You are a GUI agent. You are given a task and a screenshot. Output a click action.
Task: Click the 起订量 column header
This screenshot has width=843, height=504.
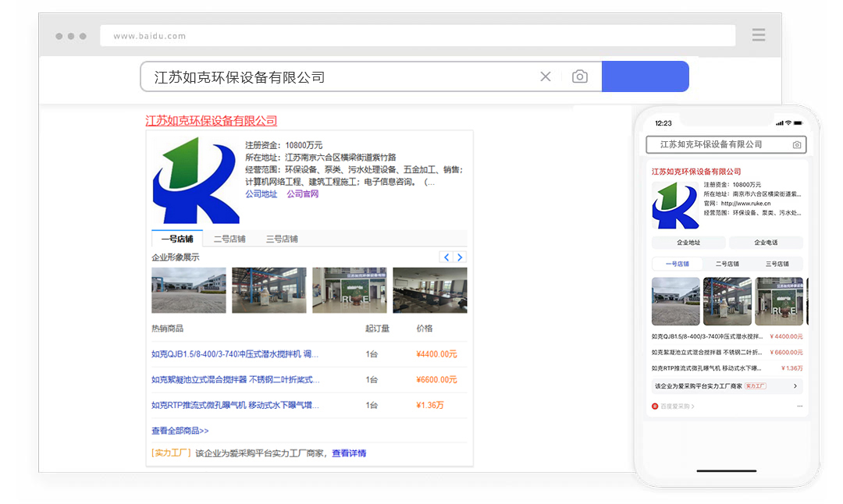[x=378, y=328]
